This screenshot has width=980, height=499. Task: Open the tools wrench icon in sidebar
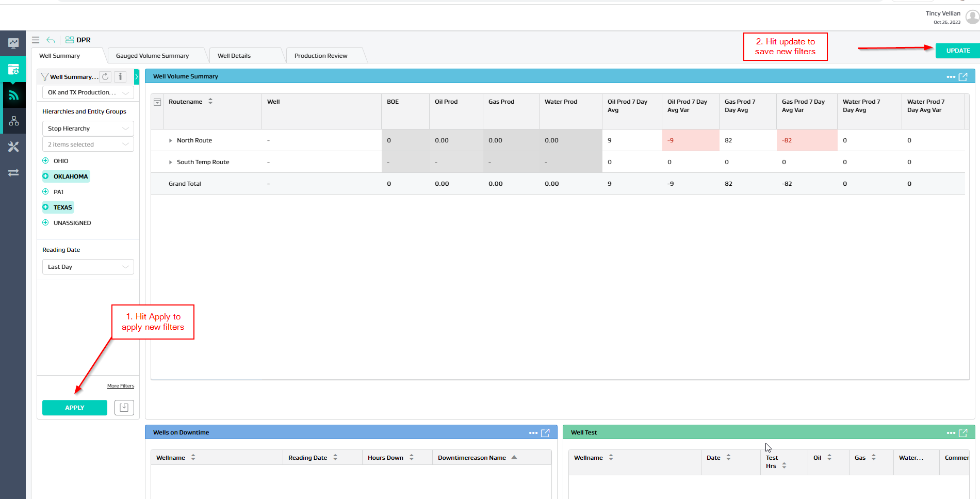click(x=13, y=147)
